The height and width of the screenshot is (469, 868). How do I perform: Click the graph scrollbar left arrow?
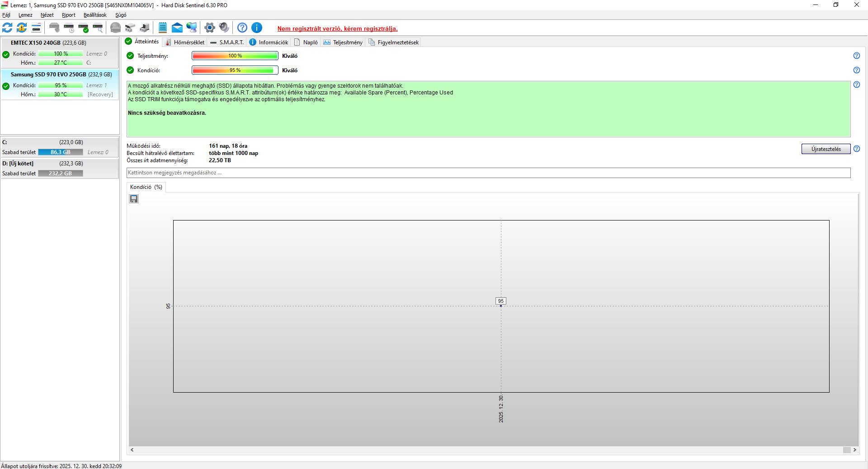132,450
